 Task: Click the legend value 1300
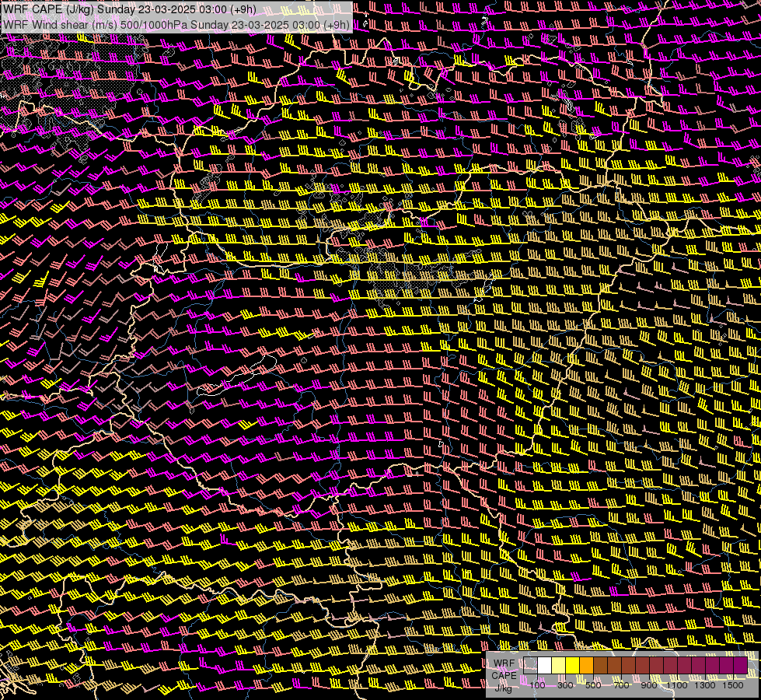tap(705, 685)
